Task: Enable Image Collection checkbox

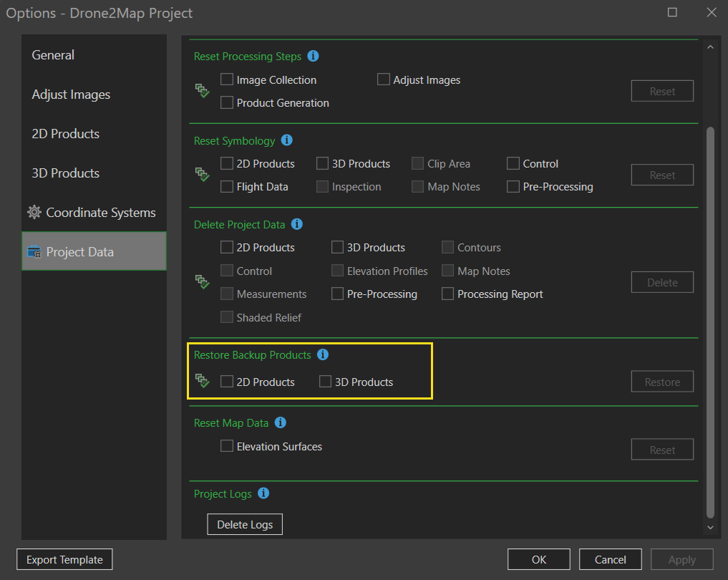Action: click(227, 79)
